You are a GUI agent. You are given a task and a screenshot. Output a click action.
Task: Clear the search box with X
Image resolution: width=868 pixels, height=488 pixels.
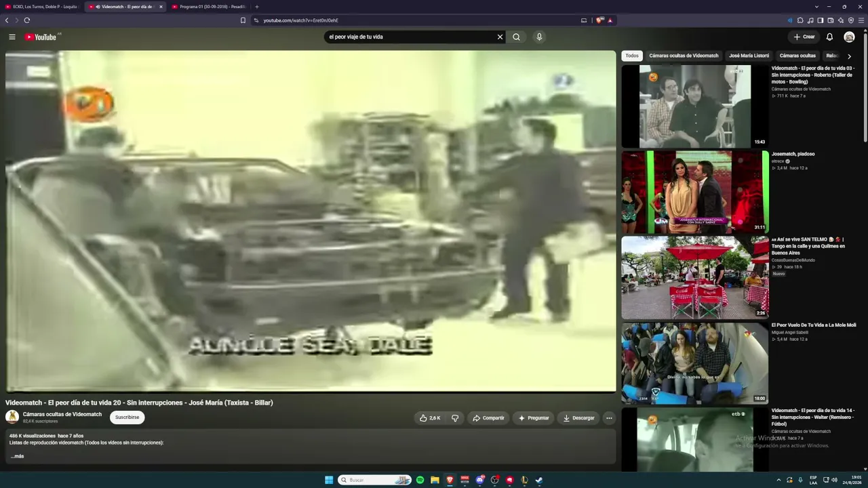pos(500,37)
